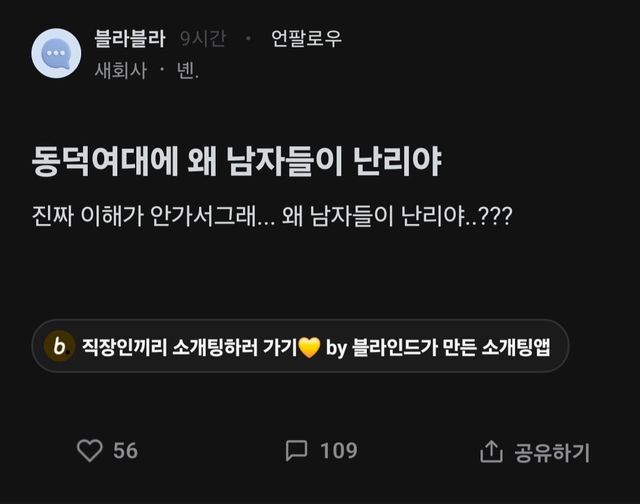Screen dimensions: 640x504
Task: Click the author nickname 넨.
Action: (x=187, y=71)
